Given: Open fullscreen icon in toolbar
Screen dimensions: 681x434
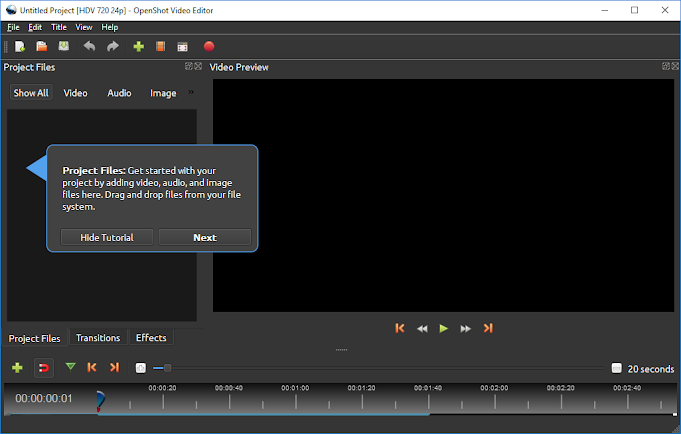Looking at the screenshot, I should point(182,46).
